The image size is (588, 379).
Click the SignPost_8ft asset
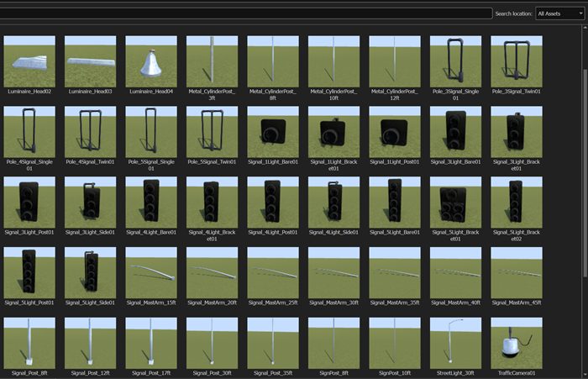click(x=333, y=344)
